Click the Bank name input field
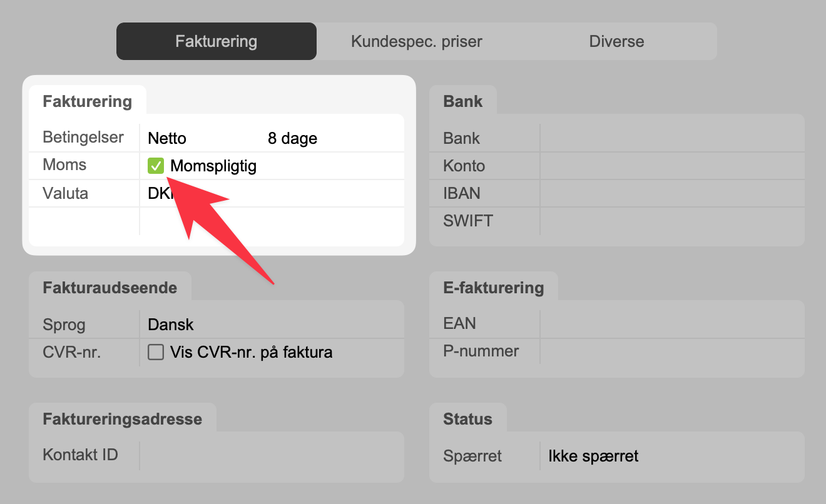 pyautogui.click(x=670, y=138)
